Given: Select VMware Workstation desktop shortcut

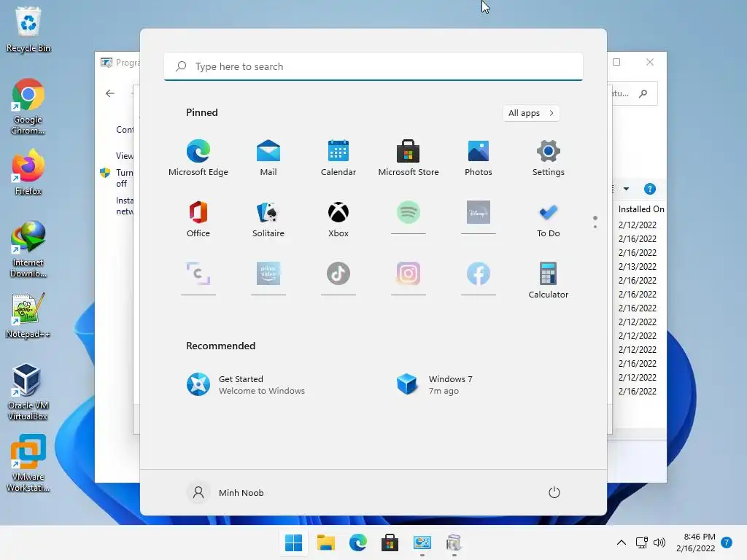Looking at the screenshot, I should tap(28, 463).
